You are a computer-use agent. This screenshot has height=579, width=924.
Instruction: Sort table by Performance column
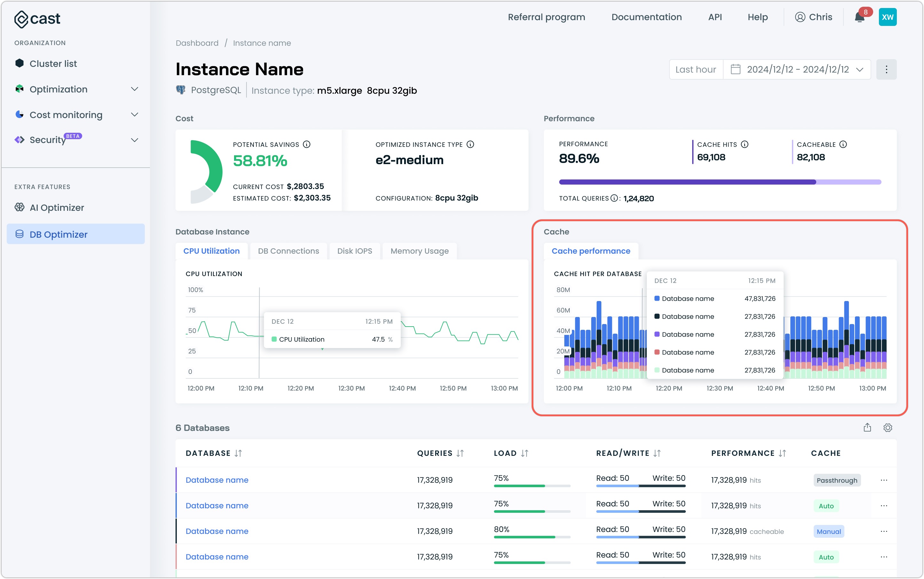[782, 453]
